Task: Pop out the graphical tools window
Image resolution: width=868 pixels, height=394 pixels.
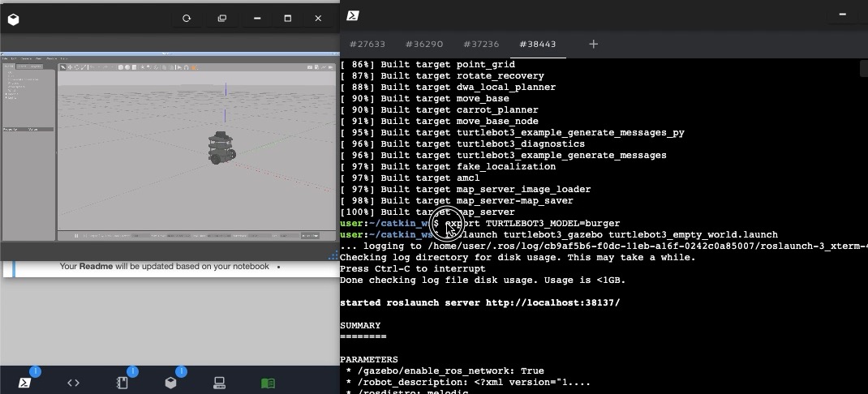Action: [x=222, y=19]
